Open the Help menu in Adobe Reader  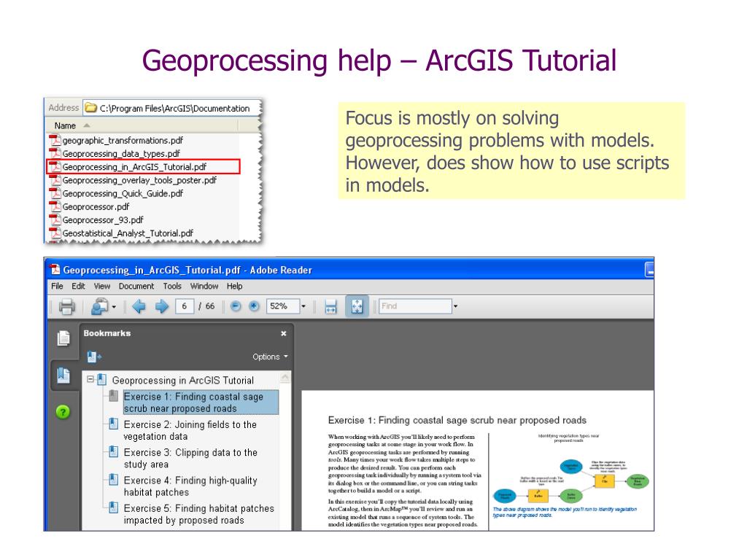234,286
